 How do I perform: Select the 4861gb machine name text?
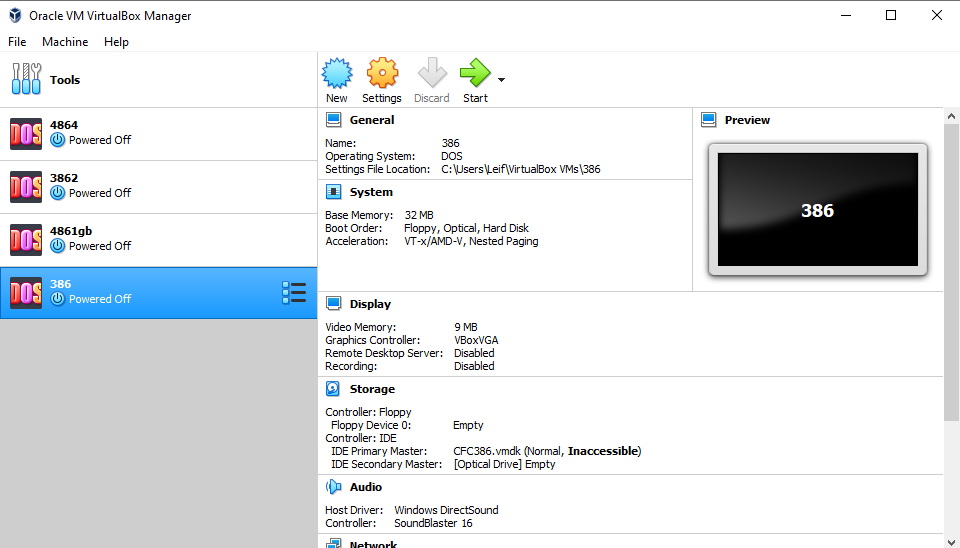[x=71, y=231]
